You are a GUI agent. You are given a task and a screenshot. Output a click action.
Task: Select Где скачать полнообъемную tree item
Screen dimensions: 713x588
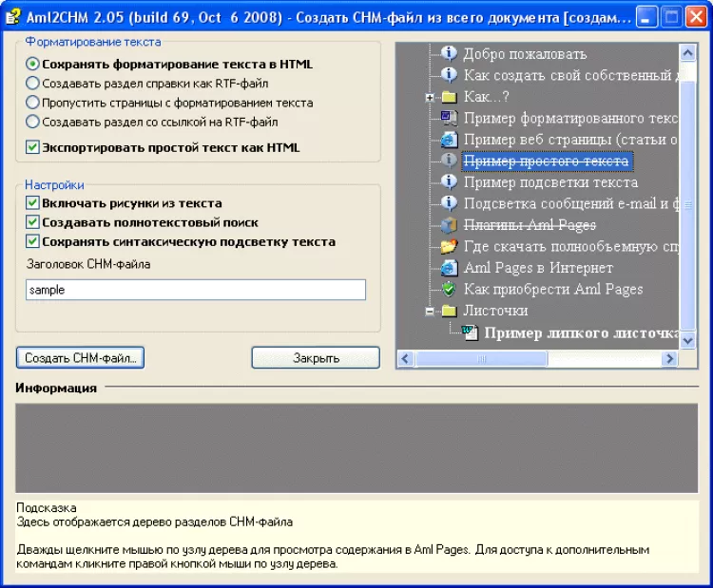coord(570,246)
